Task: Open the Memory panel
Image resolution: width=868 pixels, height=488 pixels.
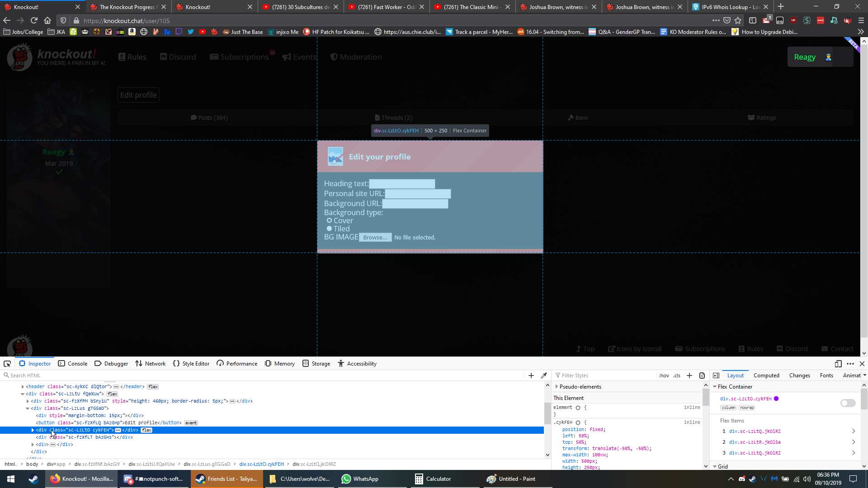Action: pos(280,364)
